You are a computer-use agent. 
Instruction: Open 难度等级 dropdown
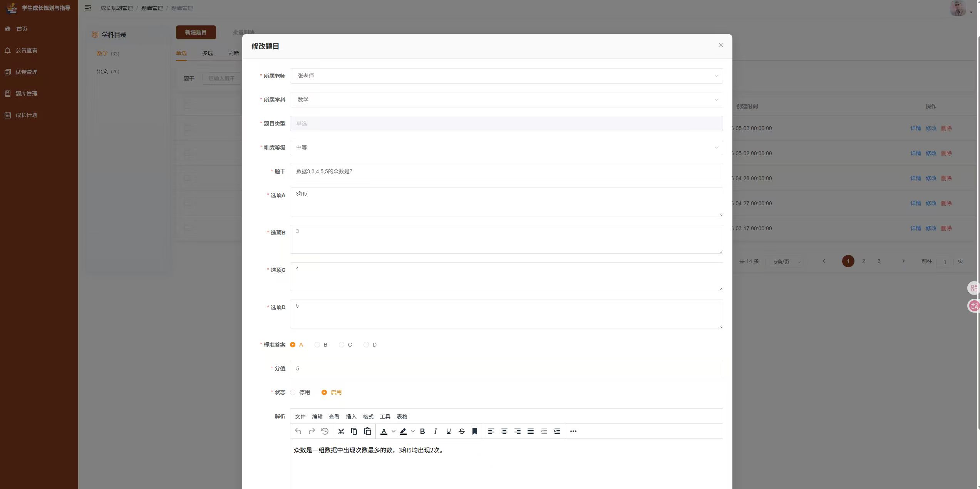coord(506,147)
